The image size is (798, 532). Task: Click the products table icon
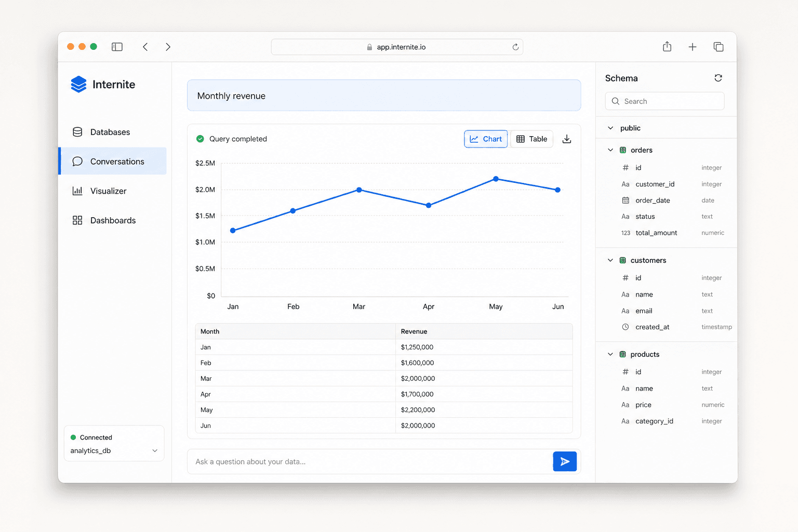click(x=623, y=354)
